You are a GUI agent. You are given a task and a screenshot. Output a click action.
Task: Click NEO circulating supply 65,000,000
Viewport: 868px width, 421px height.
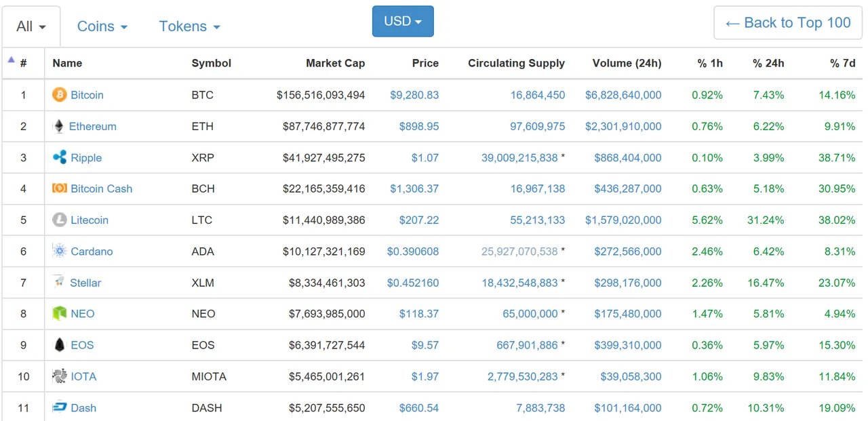(x=530, y=314)
